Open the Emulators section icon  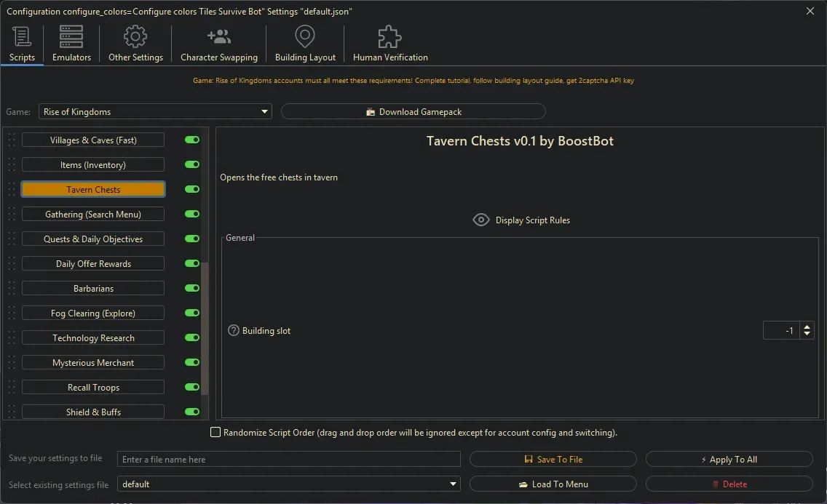pos(71,36)
